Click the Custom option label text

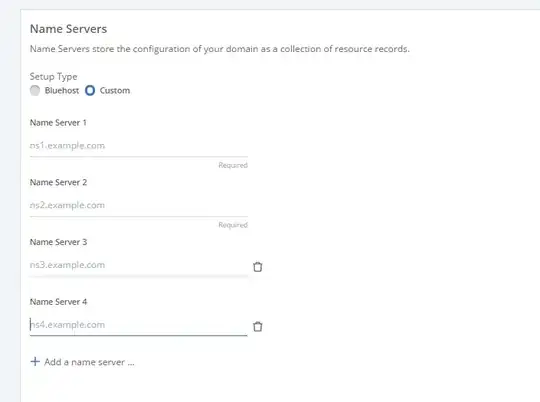click(115, 91)
